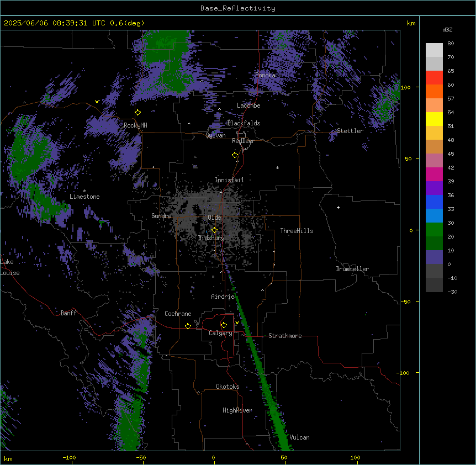Click the Olds town label
476x465 pixels.
pos(214,218)
